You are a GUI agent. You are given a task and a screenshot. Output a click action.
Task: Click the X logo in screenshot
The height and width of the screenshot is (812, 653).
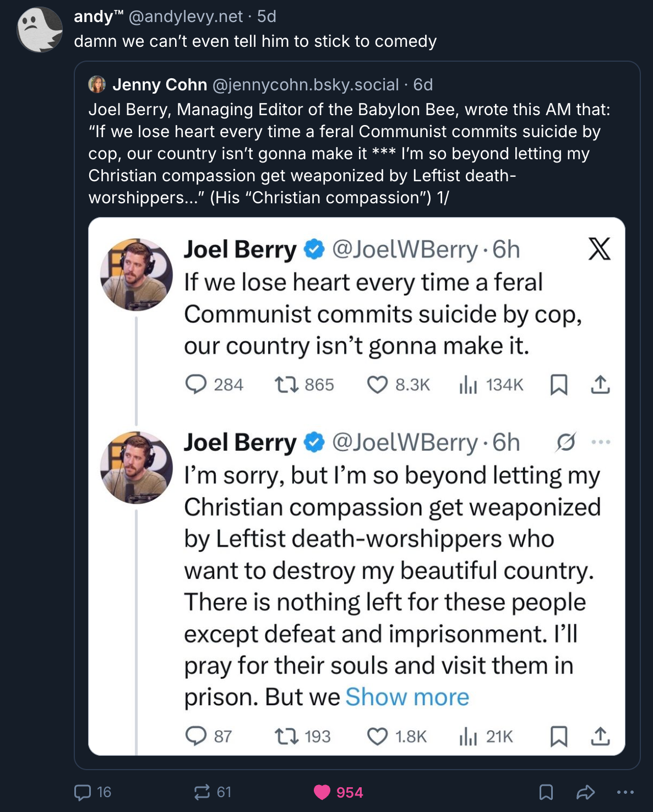coord(599,249)
